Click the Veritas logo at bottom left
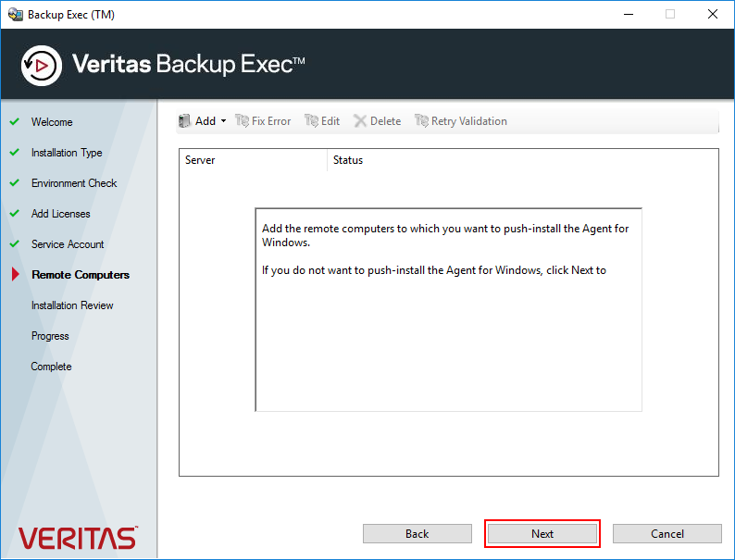The image size is (735, 560). click(78, 538)
